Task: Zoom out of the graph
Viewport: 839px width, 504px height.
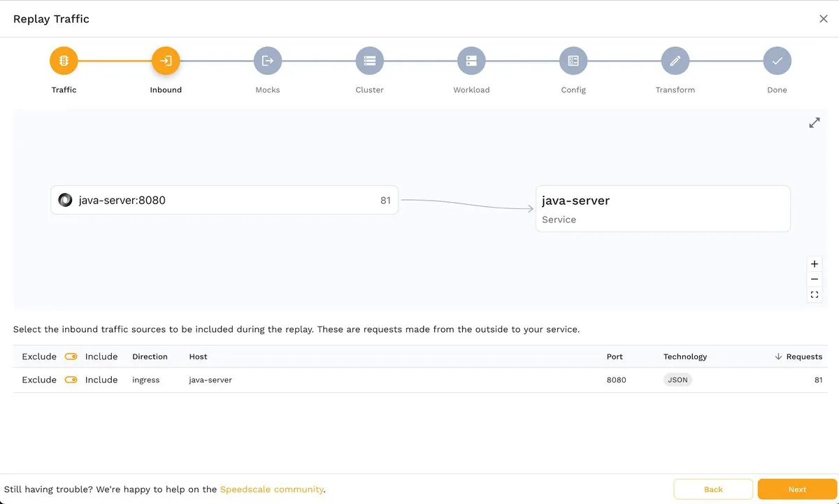Action: pos(815,280)
